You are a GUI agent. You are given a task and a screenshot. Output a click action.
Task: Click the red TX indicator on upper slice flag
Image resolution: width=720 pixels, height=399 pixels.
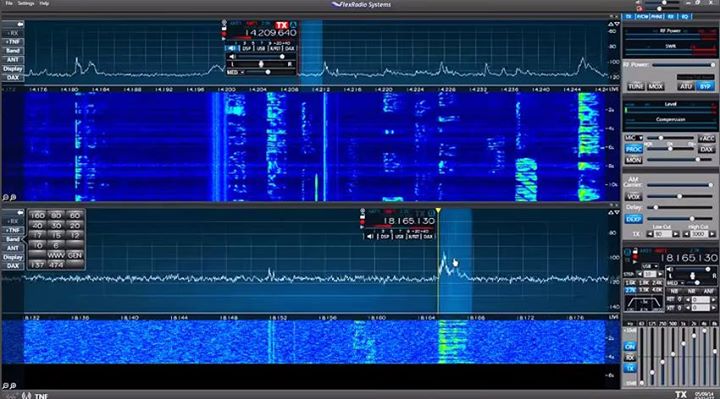[281, 25]
